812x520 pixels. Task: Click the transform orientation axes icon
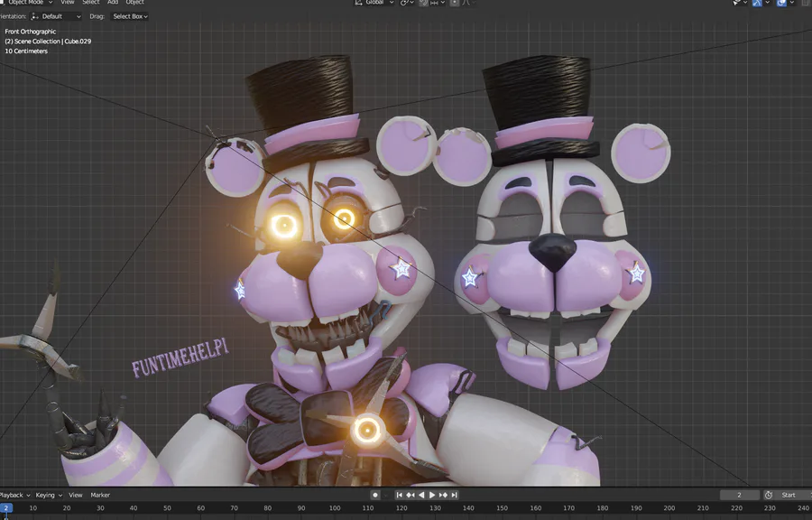(x=359, y=3)
